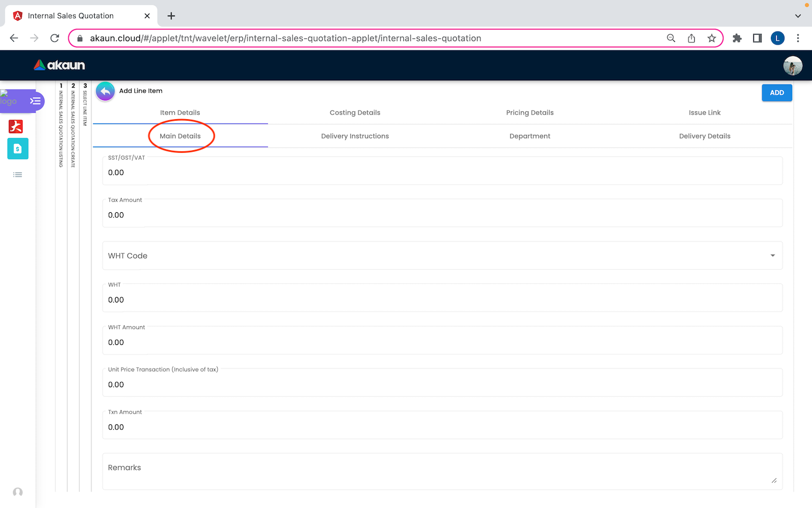Collapse the sidebar with the menu toggle icon

[36, 101]
